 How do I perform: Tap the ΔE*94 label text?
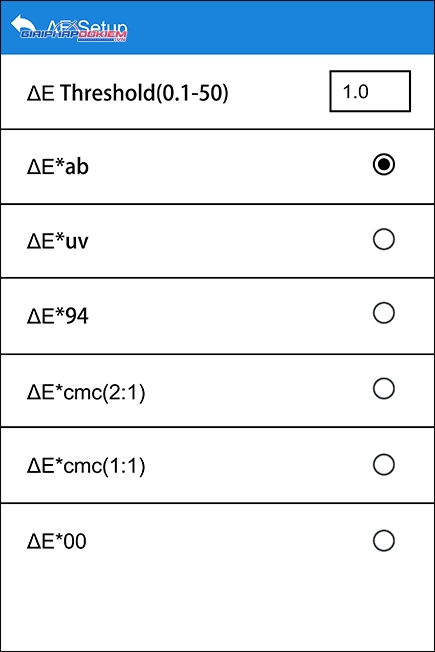(x=58, y=316)
